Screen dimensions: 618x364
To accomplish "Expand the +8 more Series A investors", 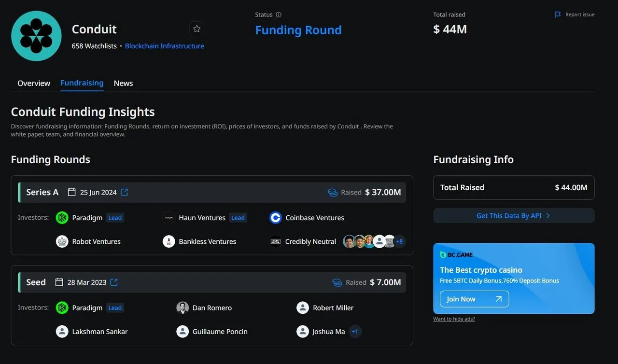I will click(399, 241).
